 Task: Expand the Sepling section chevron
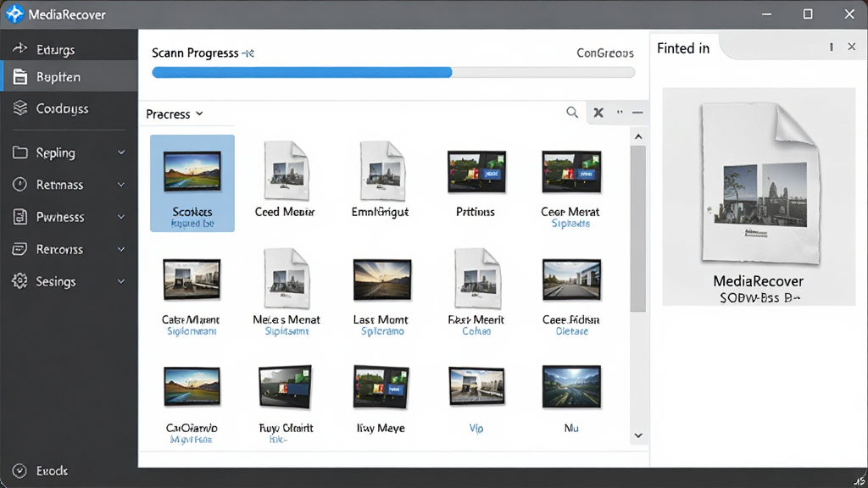121,152
